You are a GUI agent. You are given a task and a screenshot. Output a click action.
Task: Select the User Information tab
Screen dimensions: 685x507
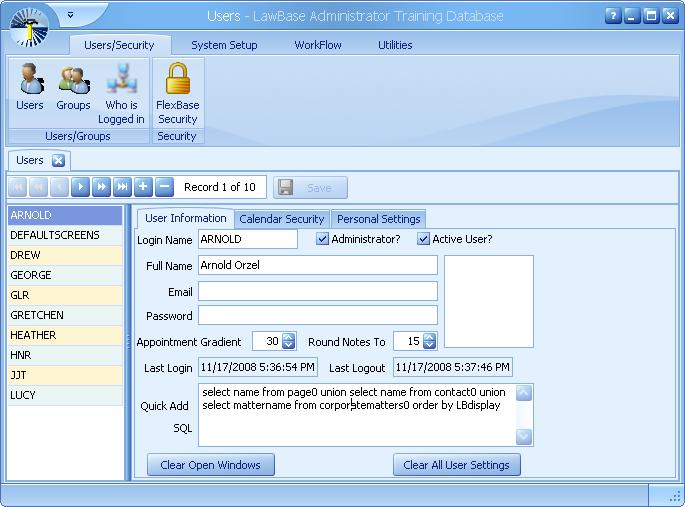click(186, 218)
